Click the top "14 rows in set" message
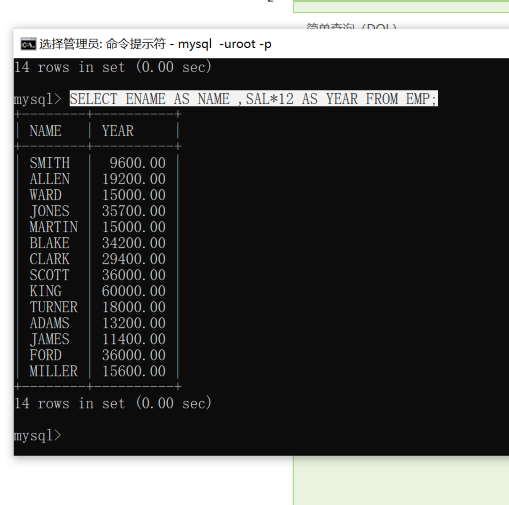Image resolution: width=509 pixels, height=505 pixels. pos(113,67)
